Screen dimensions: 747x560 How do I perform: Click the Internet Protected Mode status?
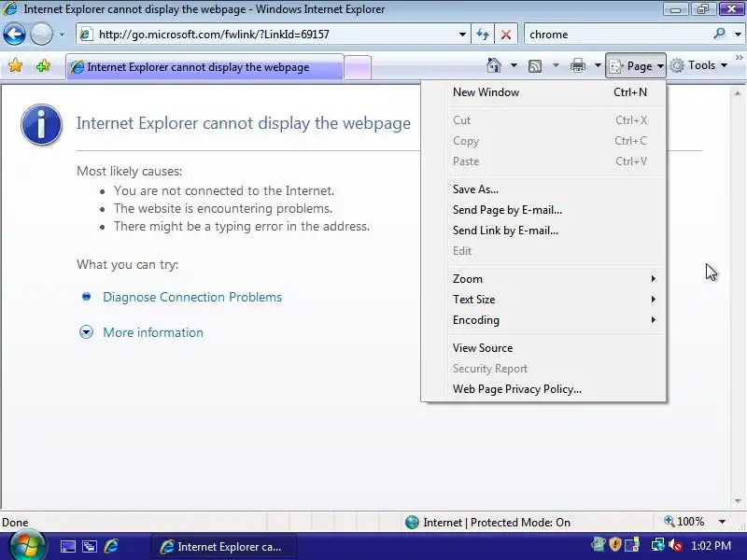tap(487, 523)
